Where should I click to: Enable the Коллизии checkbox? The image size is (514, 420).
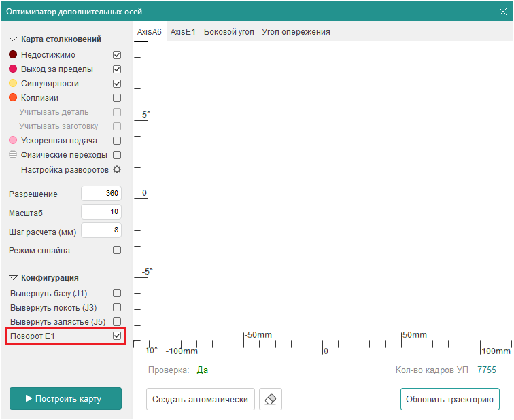[x=117, y=98]
